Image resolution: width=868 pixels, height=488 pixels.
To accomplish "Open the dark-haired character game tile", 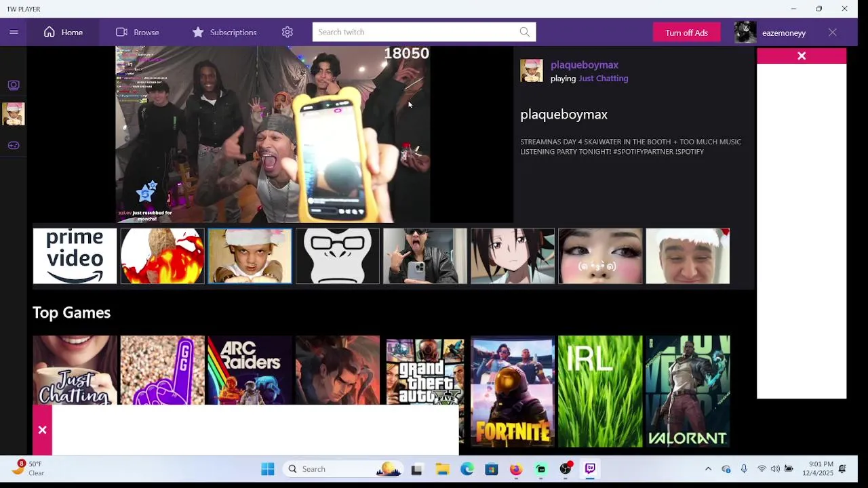I will (337, 370).
